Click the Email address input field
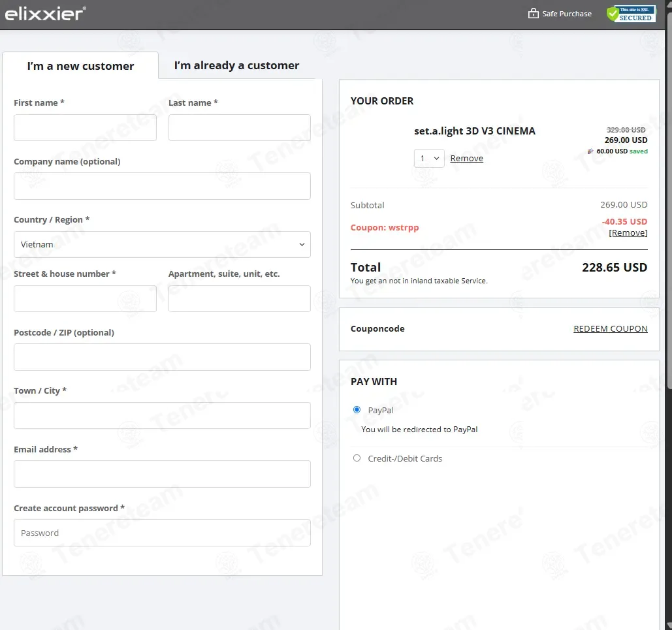This screenshot has height=630, width=672. (162, 473)
